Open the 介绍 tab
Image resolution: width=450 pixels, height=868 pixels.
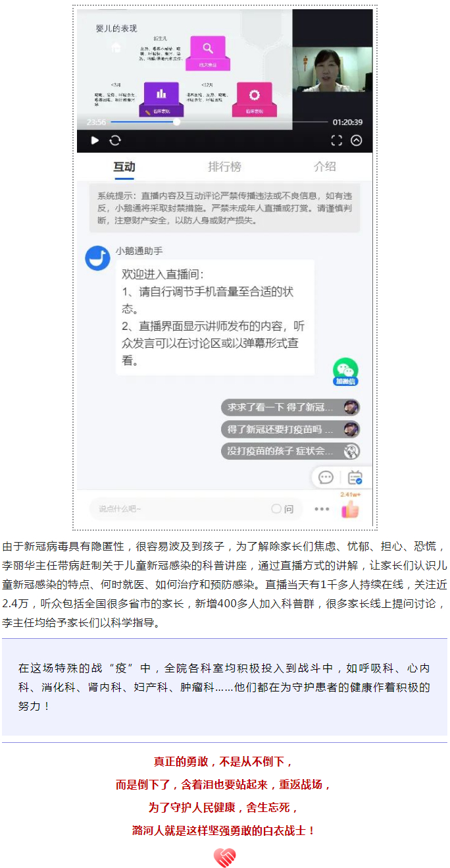pyautogui.click(x=324, y=167)
